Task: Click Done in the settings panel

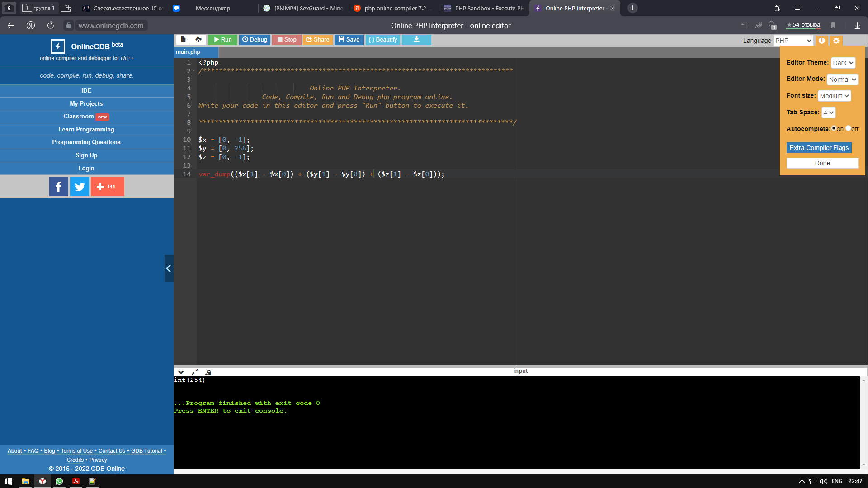Action: (822, 163)
